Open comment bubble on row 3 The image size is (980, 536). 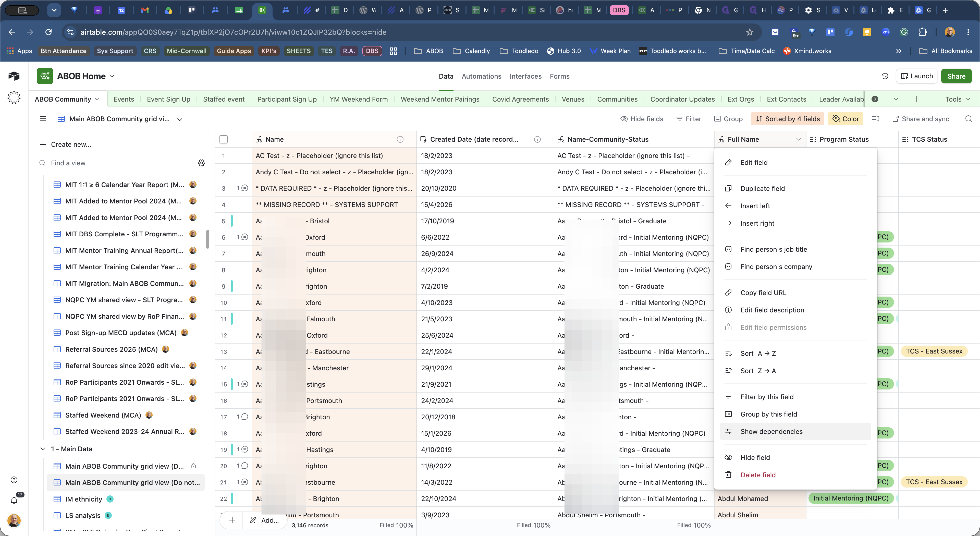point(245,188)
